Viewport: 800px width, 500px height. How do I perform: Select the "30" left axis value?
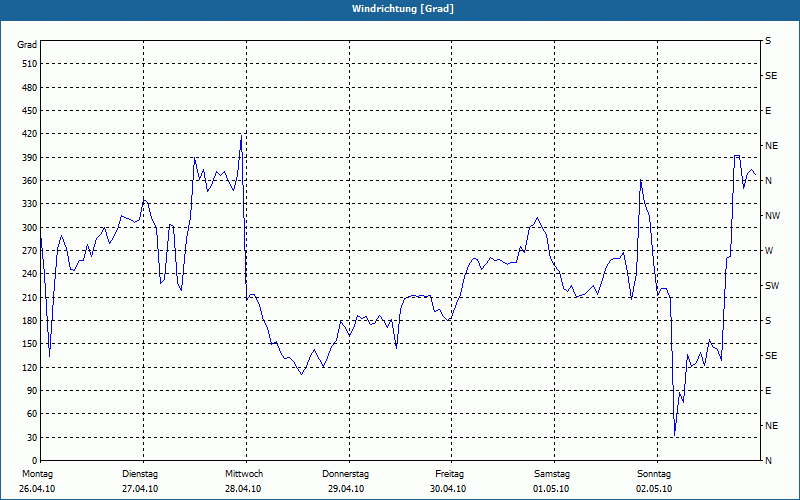pyautogui.click(x=32, y=438)
